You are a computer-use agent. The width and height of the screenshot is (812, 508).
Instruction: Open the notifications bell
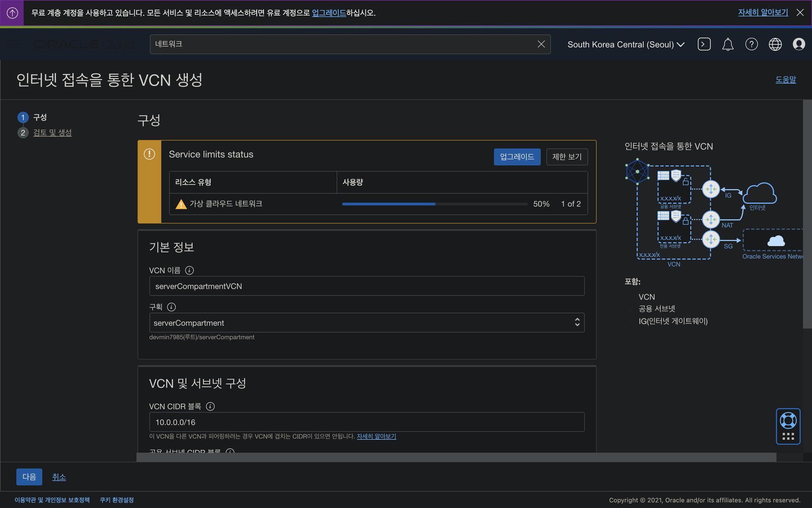(x=727, y=44)
